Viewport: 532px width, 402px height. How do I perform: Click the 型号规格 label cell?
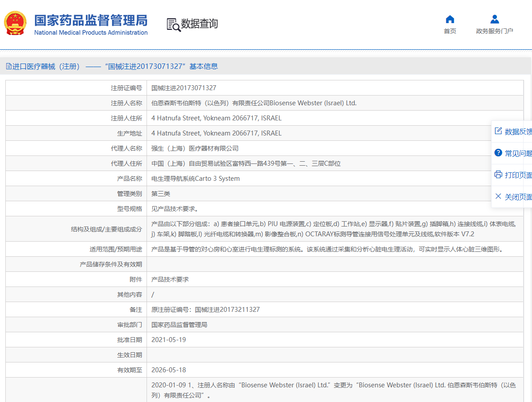click(76, 209)
